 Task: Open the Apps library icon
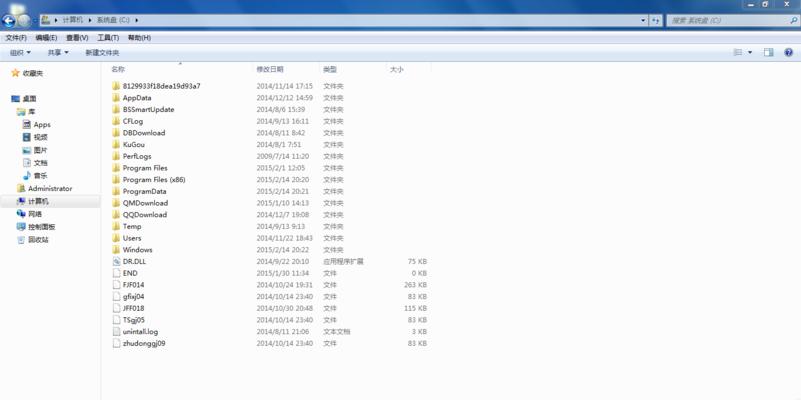27,124
